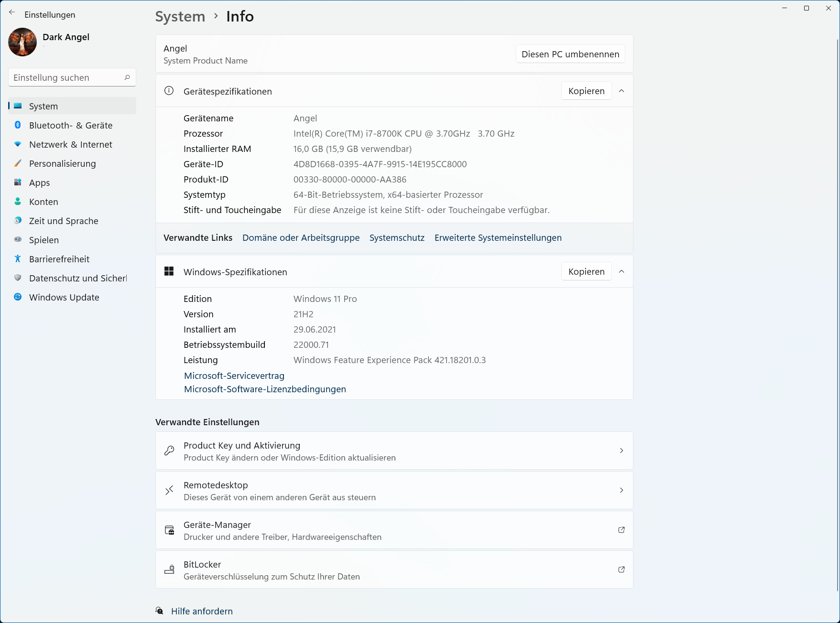Click the back arrow next to Einstellungen
The height and width of the screenshot is (623, 840).
coord(12,12)
